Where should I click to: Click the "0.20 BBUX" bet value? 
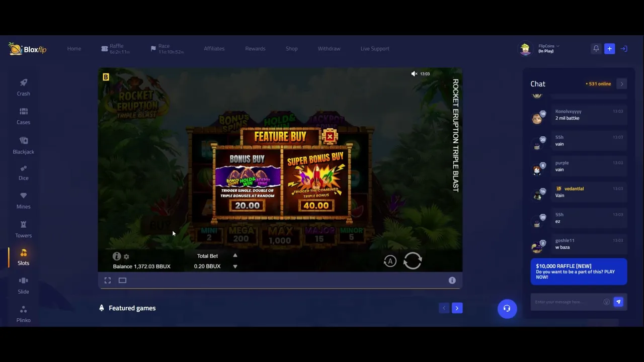(x=207, y=266)
